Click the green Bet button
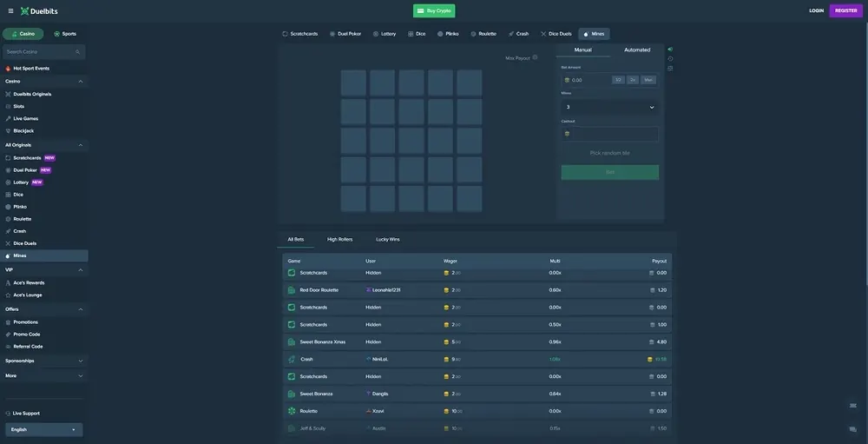This screenshot has height=444, width=868. pos(610,172)
